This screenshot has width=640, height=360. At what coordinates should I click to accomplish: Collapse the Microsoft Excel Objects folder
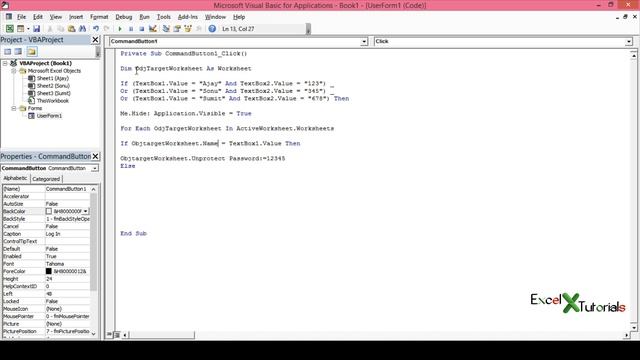pos(13,71)
